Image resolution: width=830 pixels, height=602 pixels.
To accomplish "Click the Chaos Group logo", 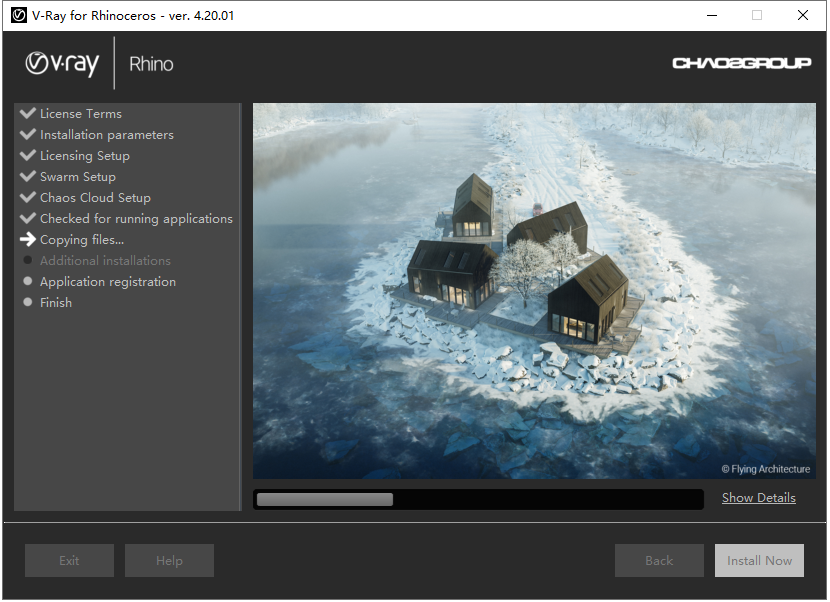I will (742, 64).
